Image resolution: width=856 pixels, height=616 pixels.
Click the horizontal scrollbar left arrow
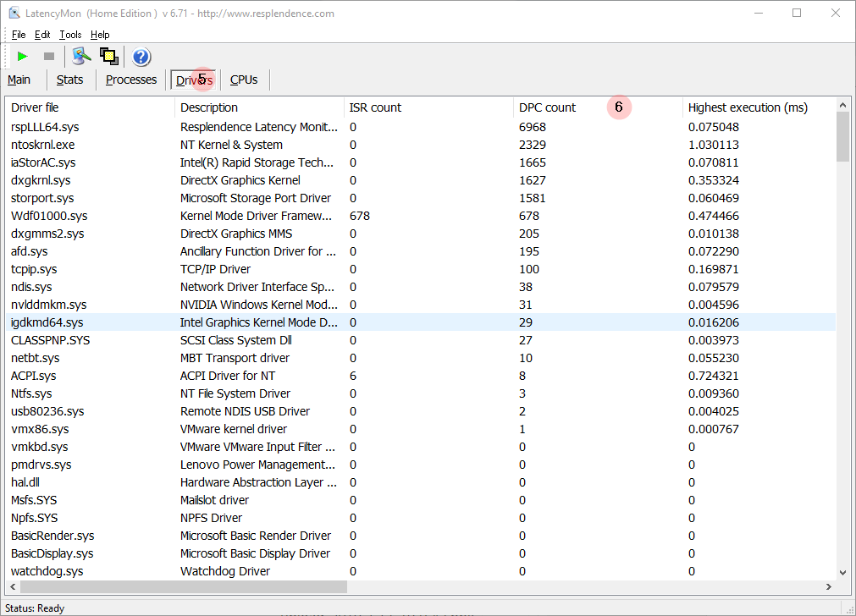pyautogui.click(x=13, y=586)
